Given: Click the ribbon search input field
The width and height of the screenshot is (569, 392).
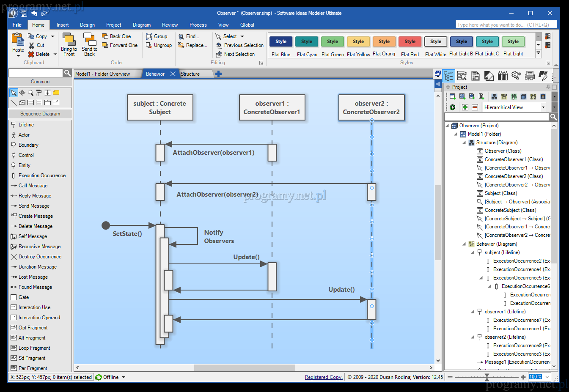Looking at the screenshot, I should point(506,25).
